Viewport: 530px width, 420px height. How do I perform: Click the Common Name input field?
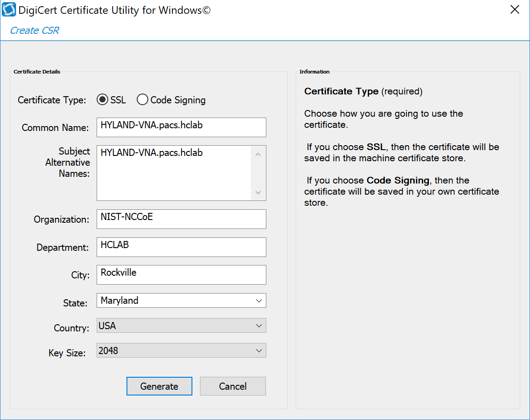[x=181, y=127]
